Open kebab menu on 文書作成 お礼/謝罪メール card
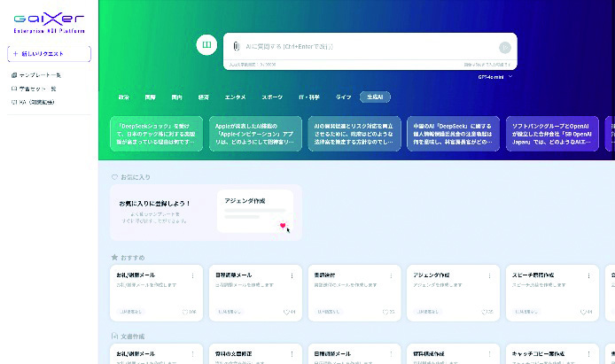 193,354
